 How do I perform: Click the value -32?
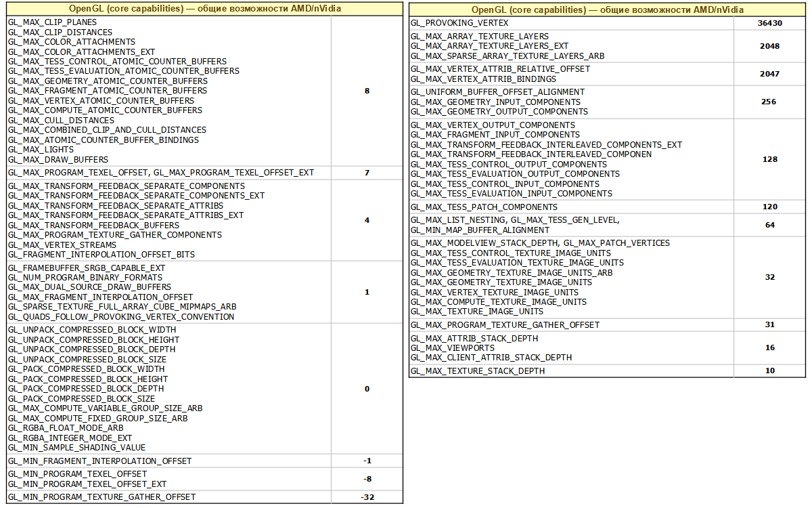367,497
